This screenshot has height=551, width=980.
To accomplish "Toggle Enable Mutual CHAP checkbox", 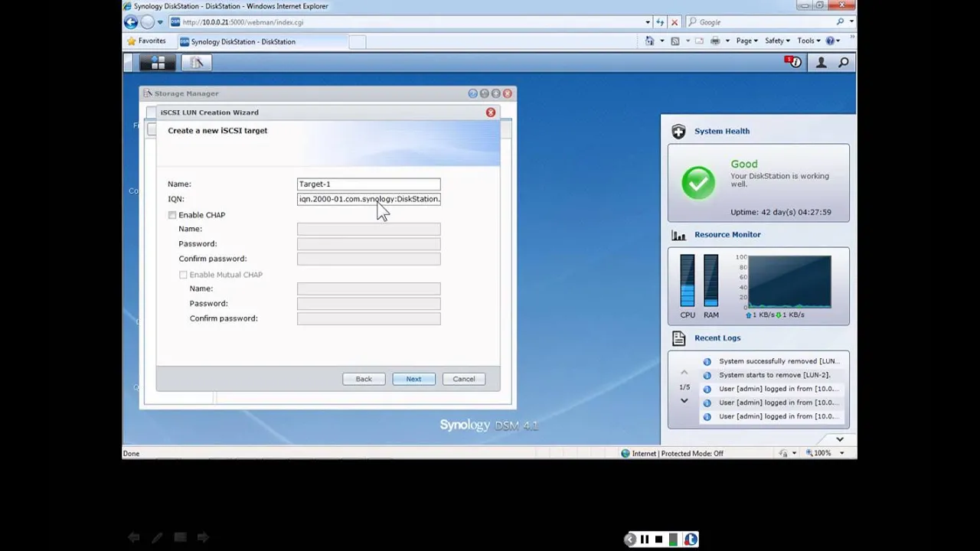I will (x=183, y=275).
